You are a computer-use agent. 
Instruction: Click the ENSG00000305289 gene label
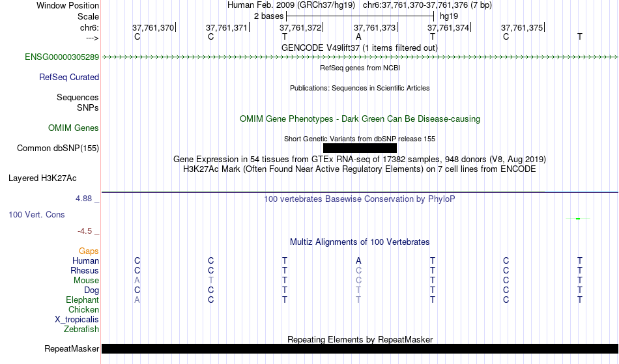click(x=62, y=57)
